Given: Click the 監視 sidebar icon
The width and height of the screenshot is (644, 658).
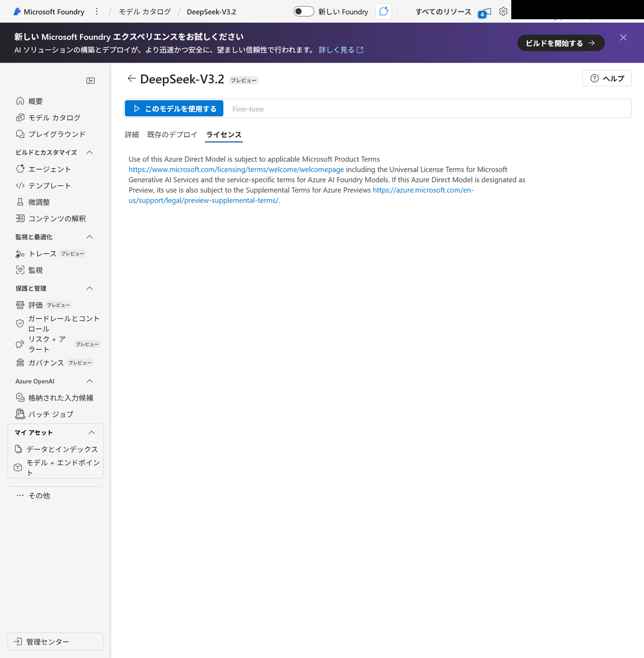Looking at the screenshot, I should [x=20, y=270].
